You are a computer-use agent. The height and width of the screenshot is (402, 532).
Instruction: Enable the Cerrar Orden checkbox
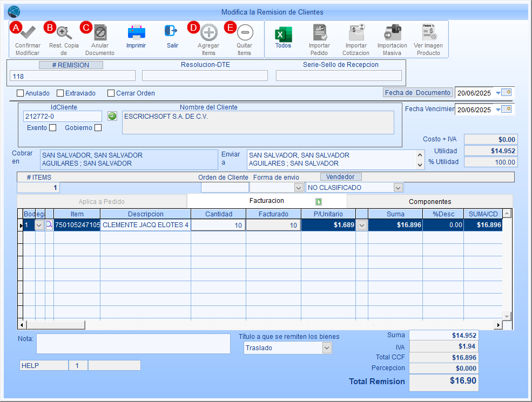click(111, 93)
